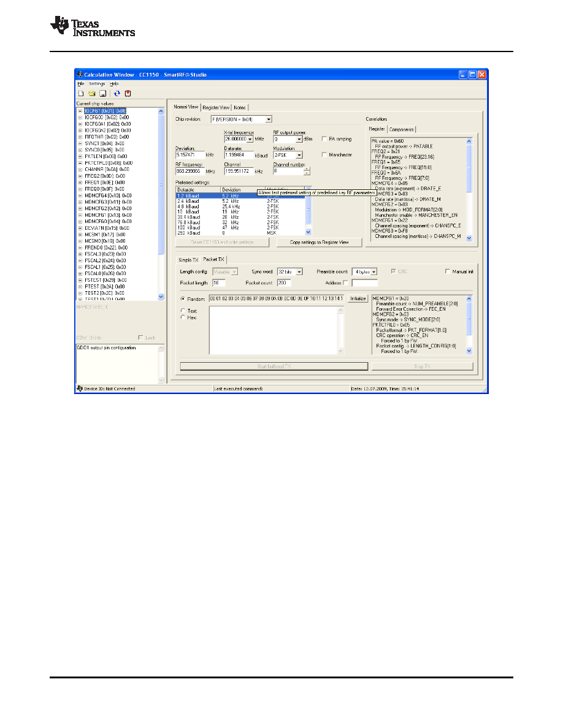Enable the Manchester checkbox

(324, 154)
